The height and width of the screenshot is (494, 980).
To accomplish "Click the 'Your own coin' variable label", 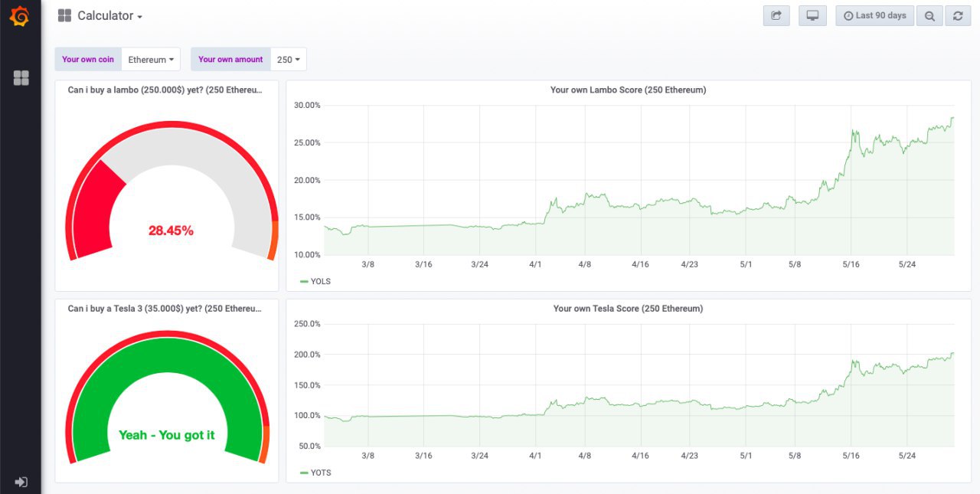I will pyautogui.click(x=88, y=59).
